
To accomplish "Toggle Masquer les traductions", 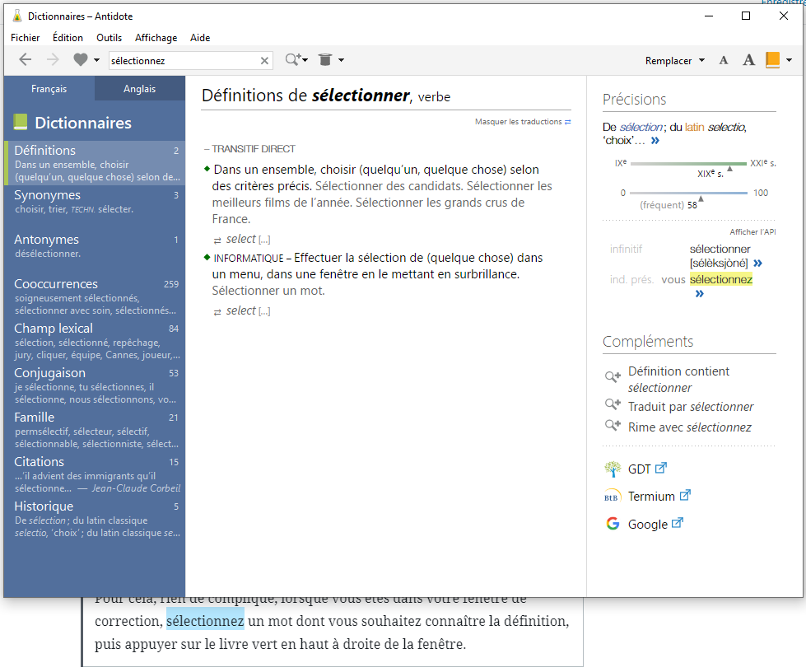I will (523, 122).
